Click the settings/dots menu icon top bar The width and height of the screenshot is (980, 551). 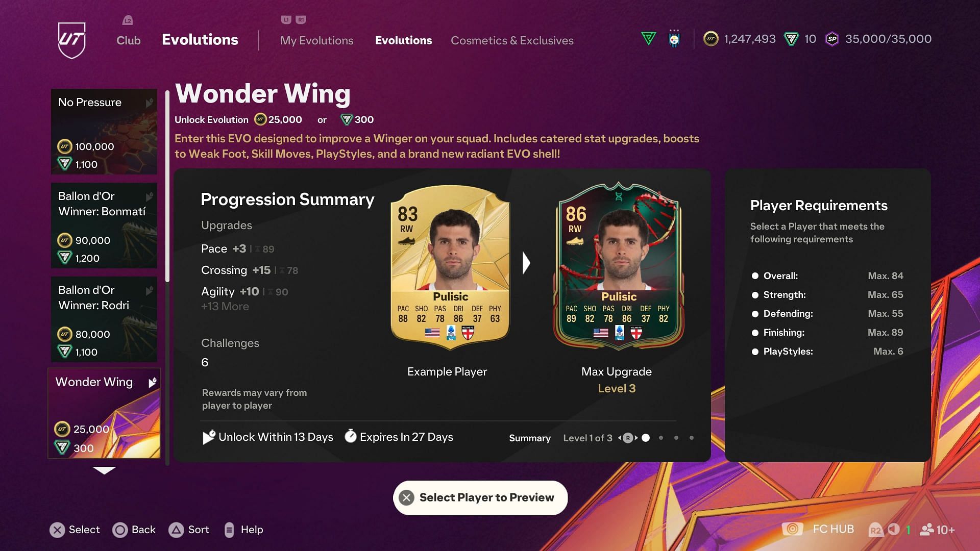click(674, 38)
